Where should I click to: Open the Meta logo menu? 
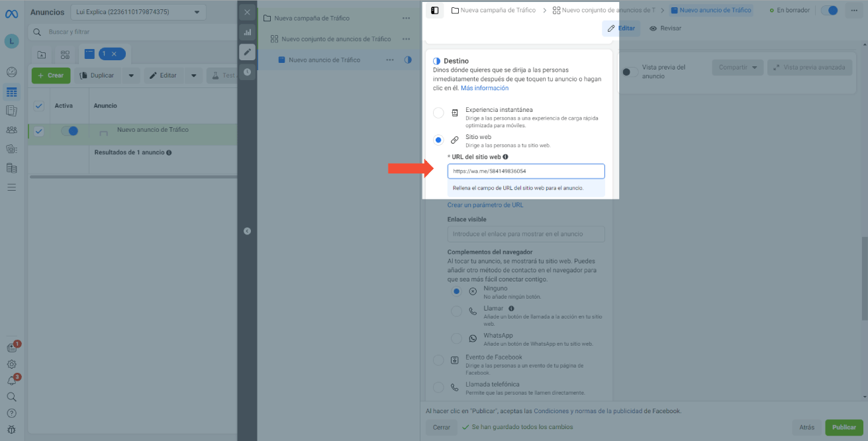tap(11, 14)
